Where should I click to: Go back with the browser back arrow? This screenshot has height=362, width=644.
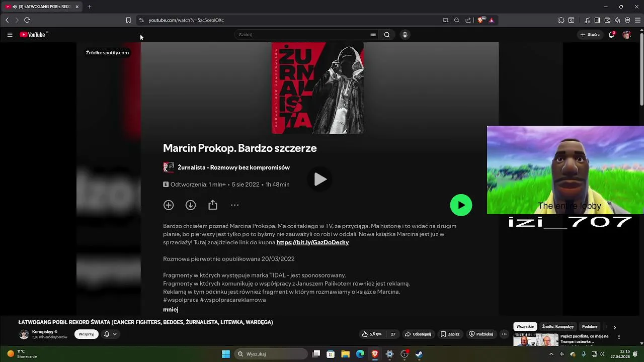click(7, 20)
